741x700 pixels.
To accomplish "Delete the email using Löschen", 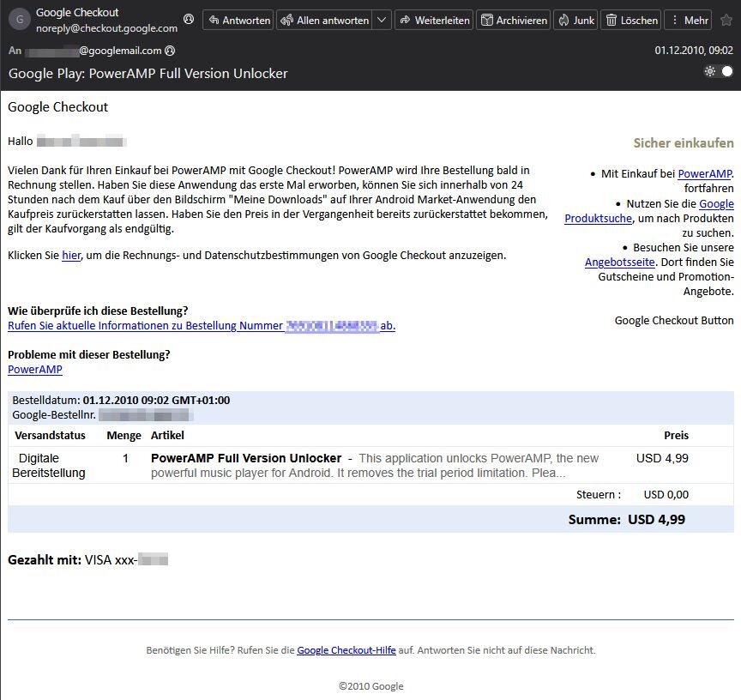I will point(631,20).
